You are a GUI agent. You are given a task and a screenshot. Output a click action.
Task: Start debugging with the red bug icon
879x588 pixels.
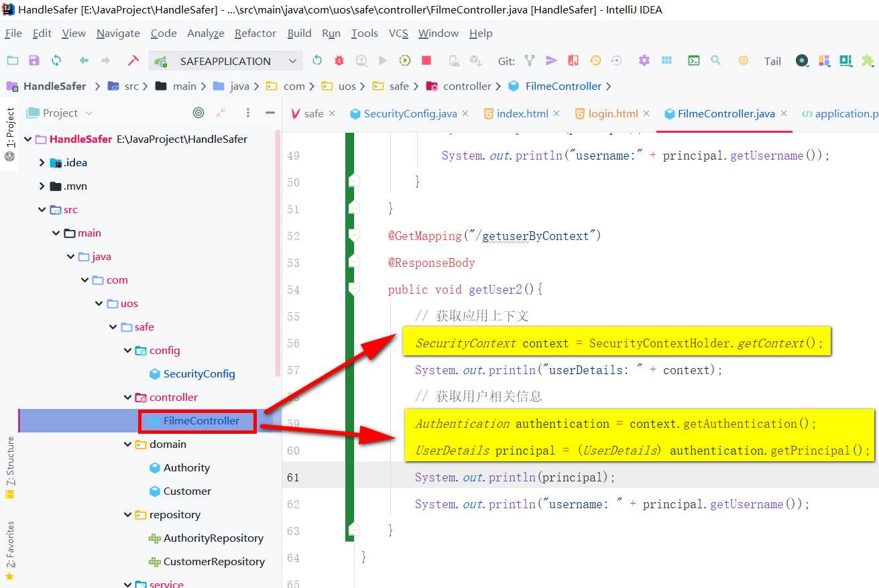tap(339, 60)
